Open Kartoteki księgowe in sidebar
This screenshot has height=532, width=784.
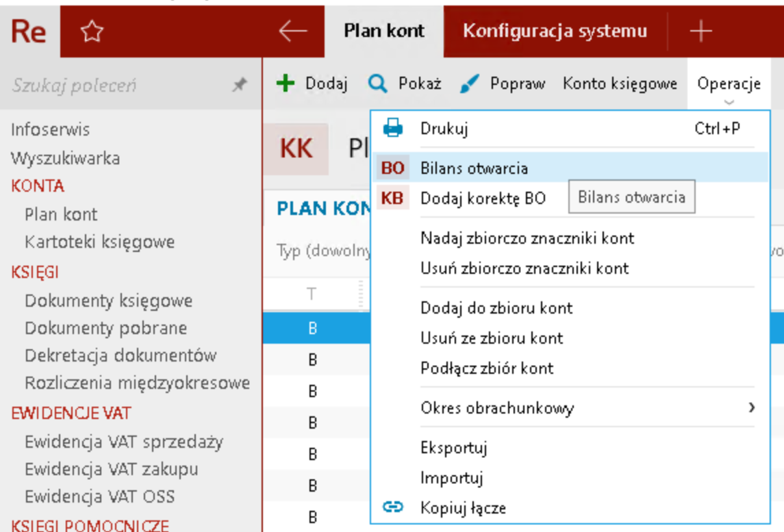pos(99,242)
